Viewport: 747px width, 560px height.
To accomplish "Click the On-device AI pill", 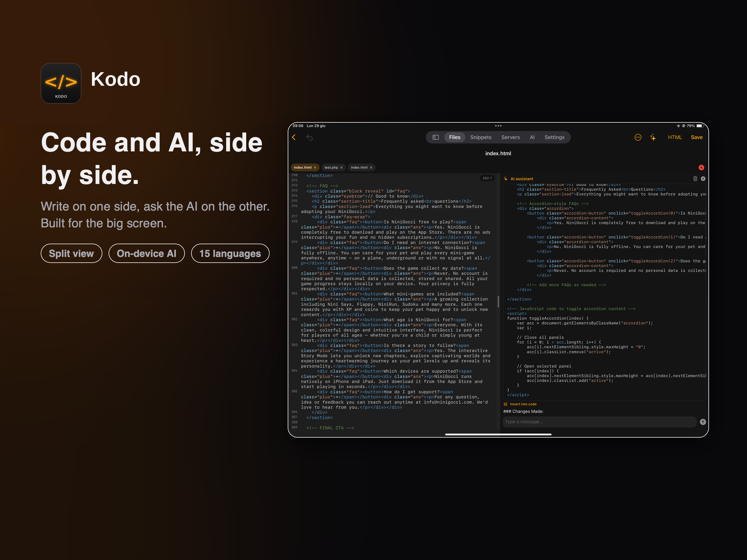I will pos(147,253).
